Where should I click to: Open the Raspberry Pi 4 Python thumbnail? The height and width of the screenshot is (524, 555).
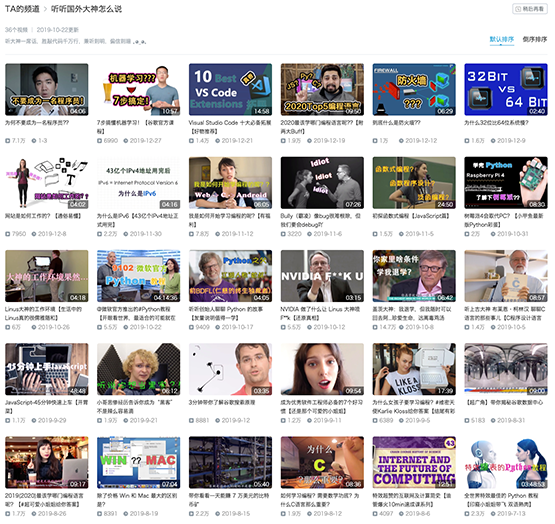506,183
